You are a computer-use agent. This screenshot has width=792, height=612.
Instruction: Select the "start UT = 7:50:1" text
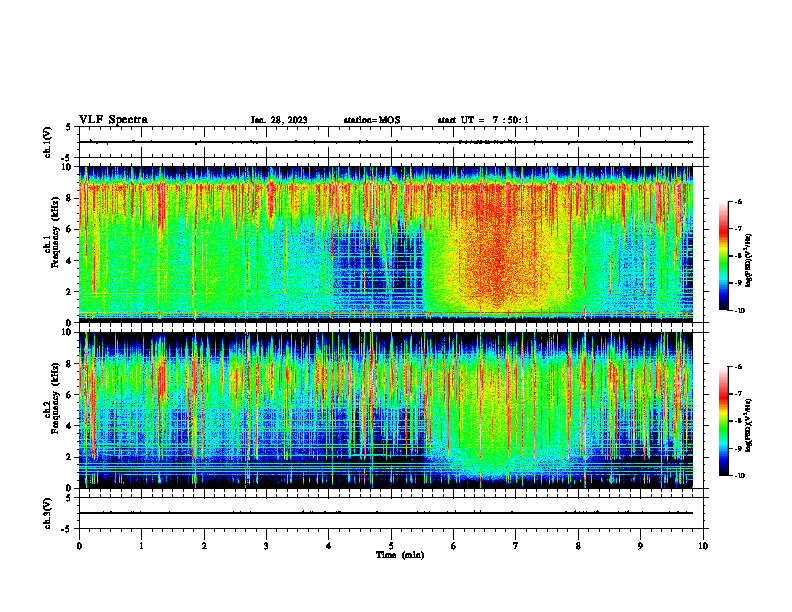pyautogui.click(x=483, y=120)
